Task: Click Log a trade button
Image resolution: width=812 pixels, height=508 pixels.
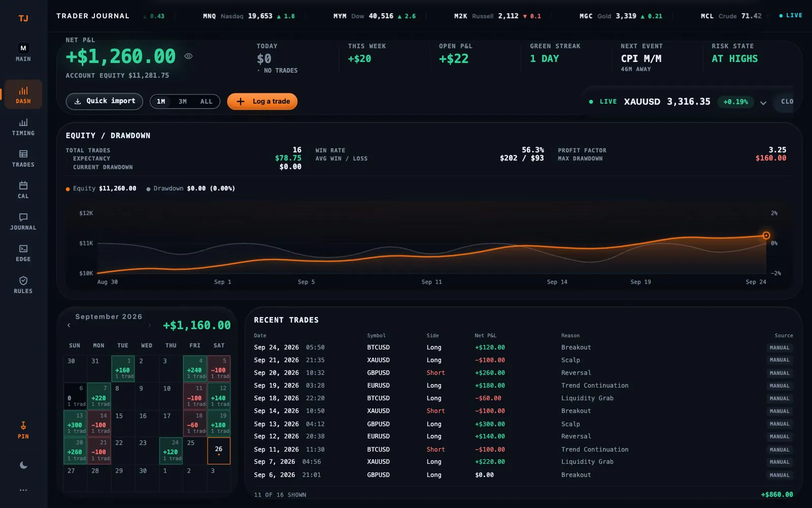Action: tap(262, 101)
